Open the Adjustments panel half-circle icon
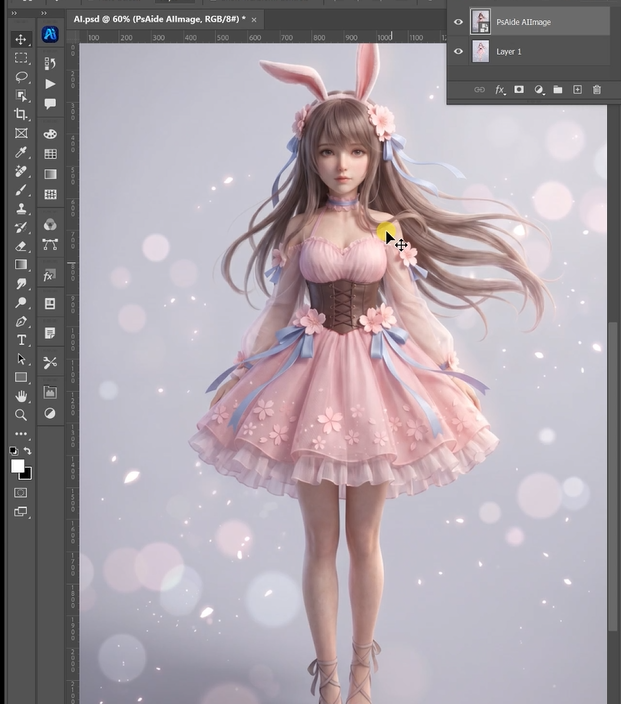The width and height of the screenshot is (621, 704). click(x=50, y=413)
